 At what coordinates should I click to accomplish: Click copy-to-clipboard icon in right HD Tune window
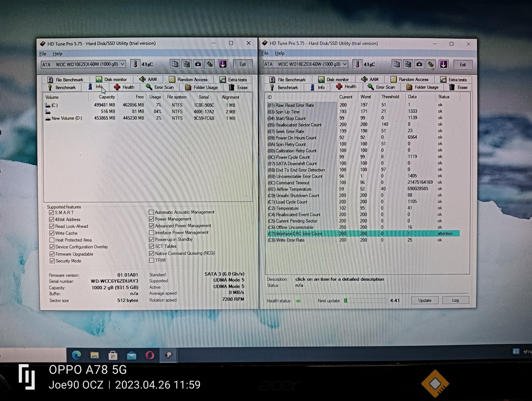[x=396, y=64]
